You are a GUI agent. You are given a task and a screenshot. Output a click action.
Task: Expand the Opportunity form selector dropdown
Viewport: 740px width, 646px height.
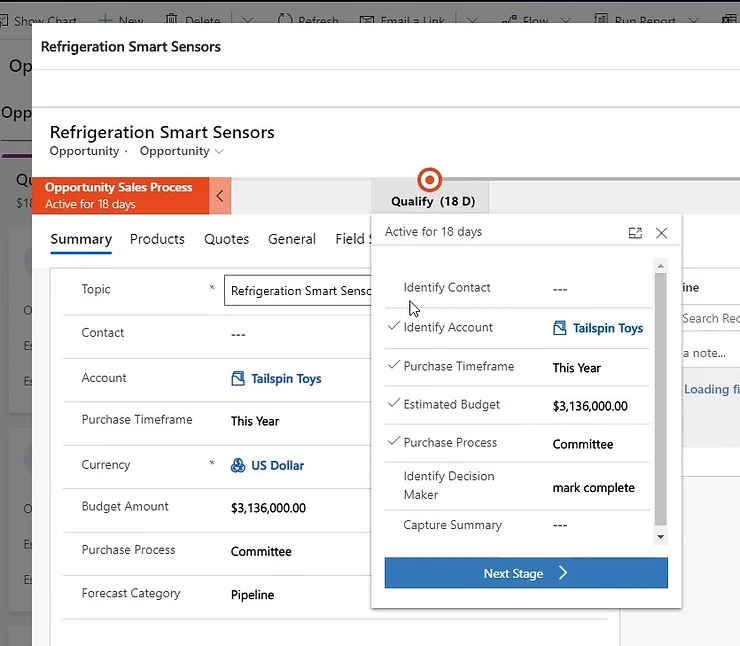[219, 151]
